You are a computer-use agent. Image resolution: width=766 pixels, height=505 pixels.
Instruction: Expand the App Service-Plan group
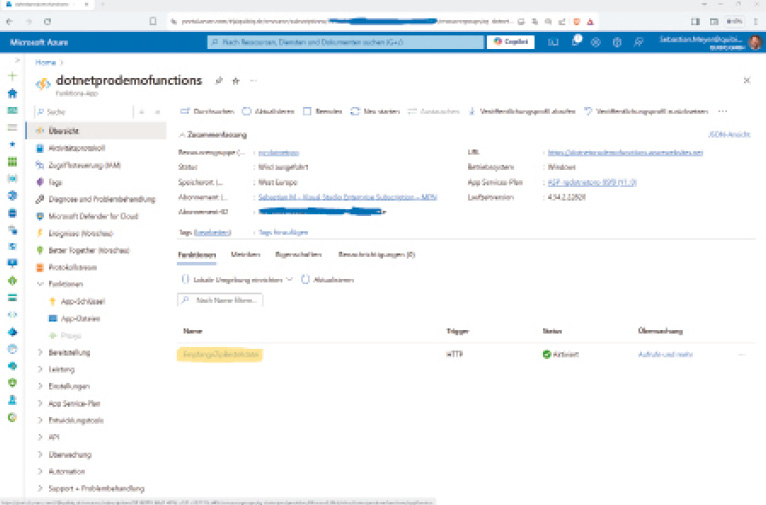coord(40,403)
